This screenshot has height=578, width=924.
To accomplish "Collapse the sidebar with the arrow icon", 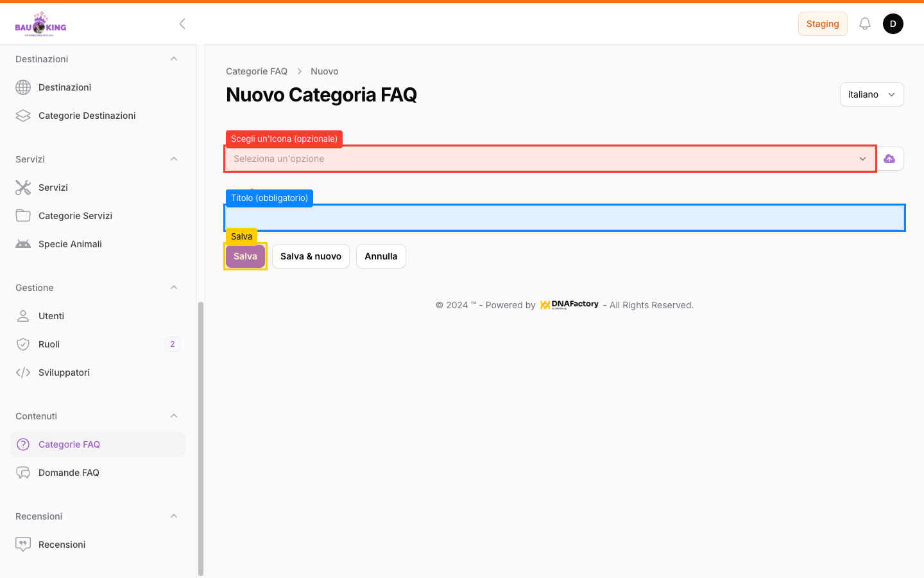I will pyautogui.click(x=182, y=24).
